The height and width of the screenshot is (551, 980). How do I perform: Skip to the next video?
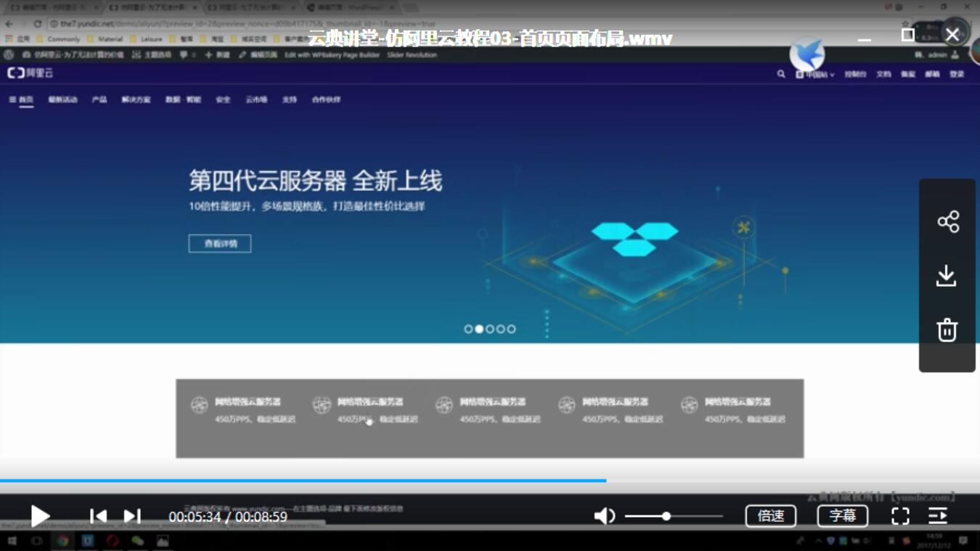click(132, 516)
